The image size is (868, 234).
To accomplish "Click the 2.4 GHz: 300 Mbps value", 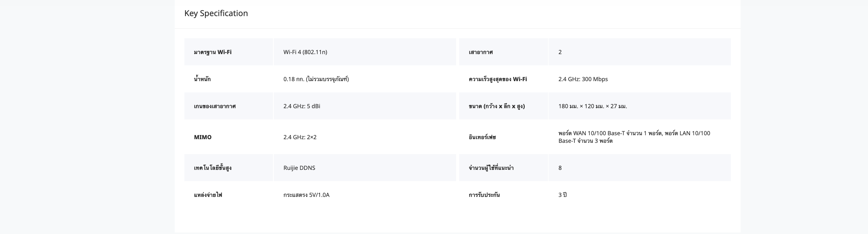I will pos(583,79).
